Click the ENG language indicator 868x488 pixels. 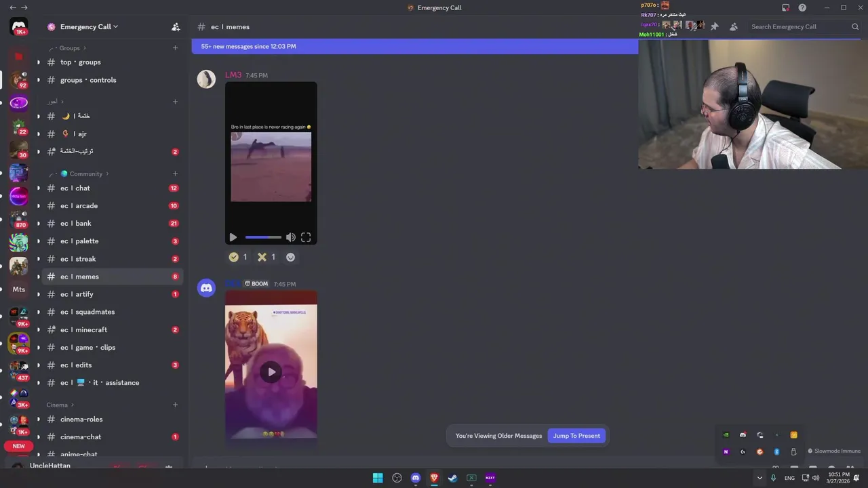point(789,478)
